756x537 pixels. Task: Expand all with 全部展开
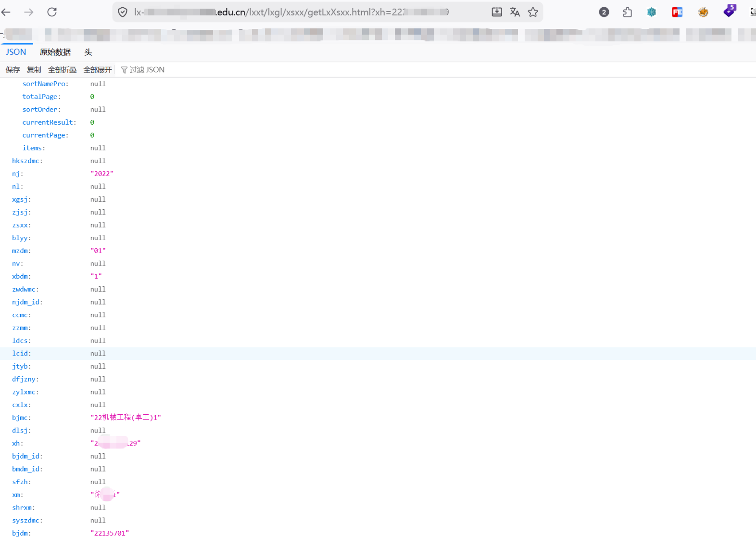[98, 70]
